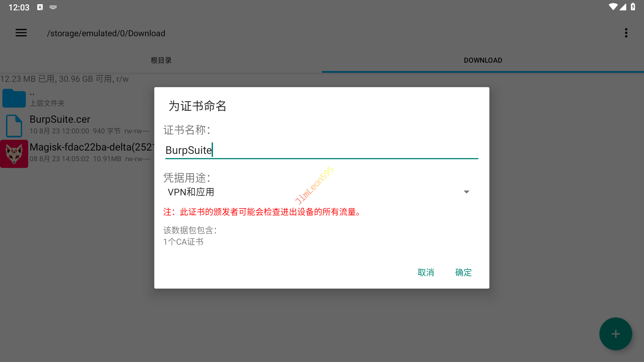Open the hamburger navigation menu

click(x=21, y=33)
